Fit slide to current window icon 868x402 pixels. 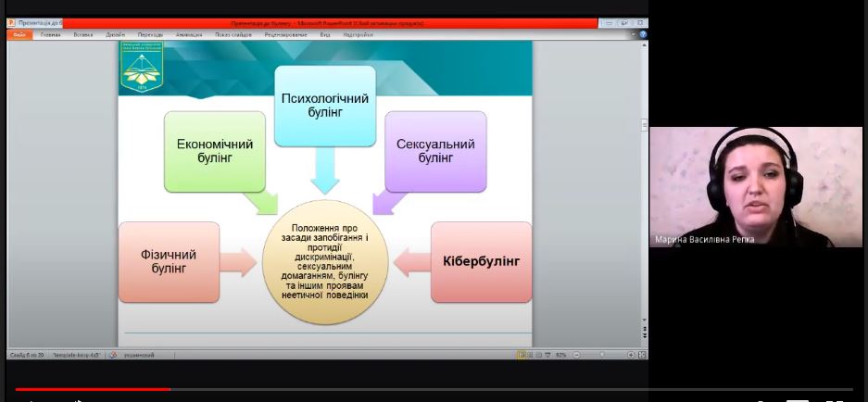point(642,355)
